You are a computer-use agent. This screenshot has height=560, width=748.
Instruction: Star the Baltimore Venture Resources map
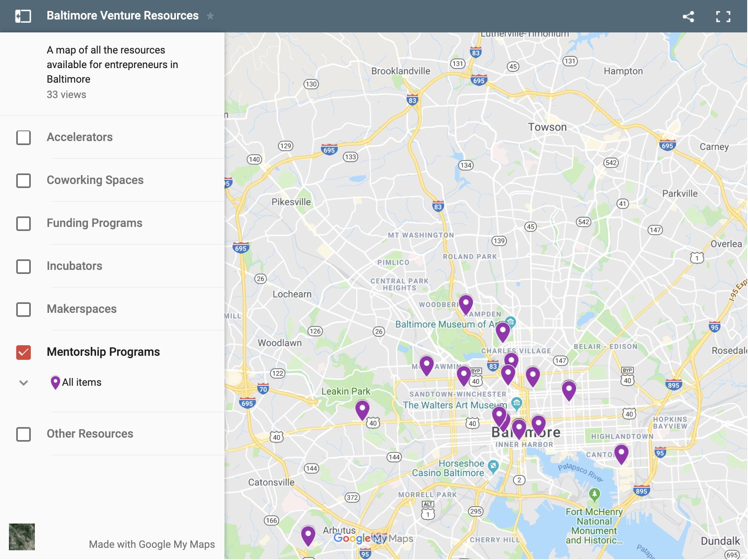210,16
